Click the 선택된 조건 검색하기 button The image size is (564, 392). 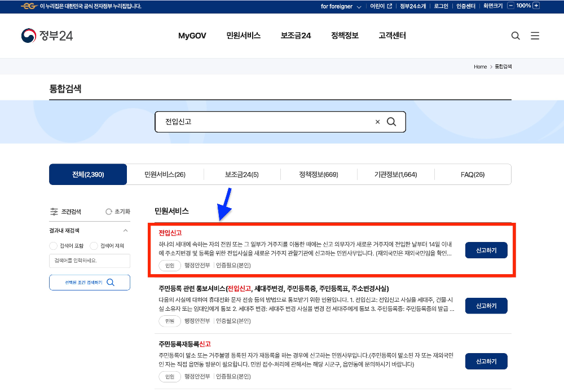(89, 283)
